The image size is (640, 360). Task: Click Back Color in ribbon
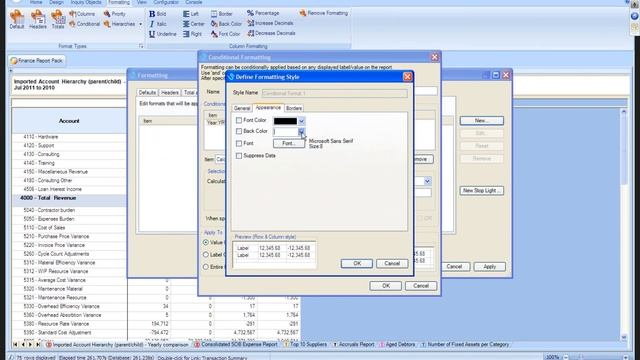coord(226,24)
